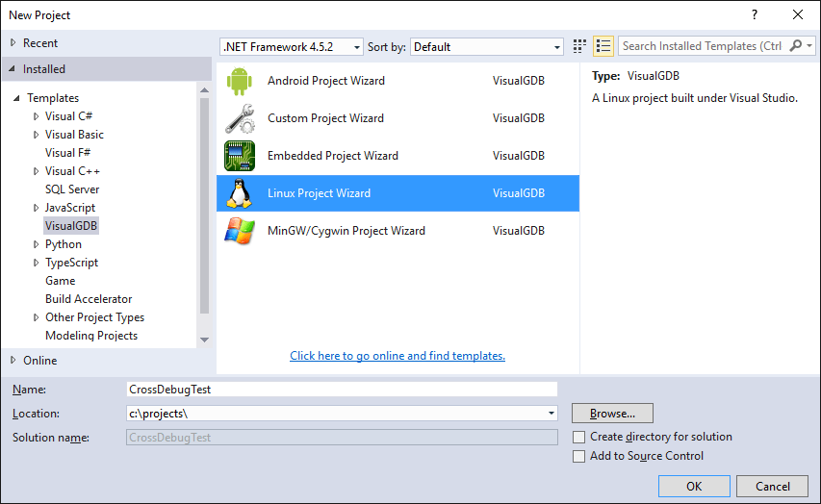Click the MinGW/Cygwin Windows flag icon
The width and height of the screenshot is (821, 504).
(x=240, y=231)
